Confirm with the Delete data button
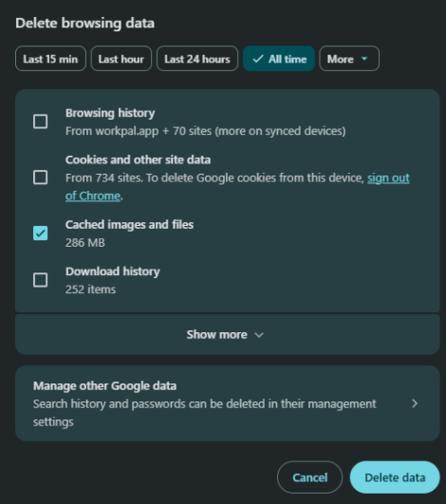 [395, 477]
